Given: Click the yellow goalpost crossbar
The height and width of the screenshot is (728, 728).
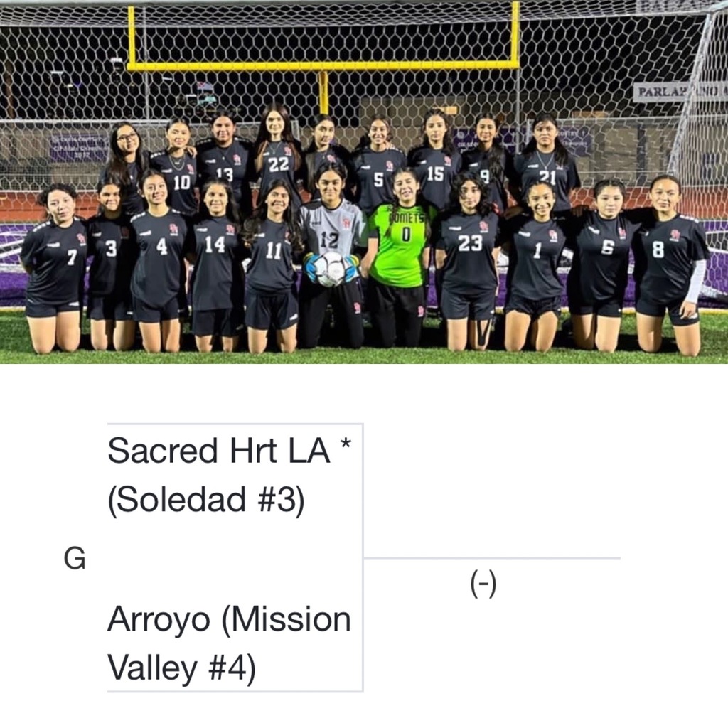Looking at the screenshot, I should [x=323, y=65].
